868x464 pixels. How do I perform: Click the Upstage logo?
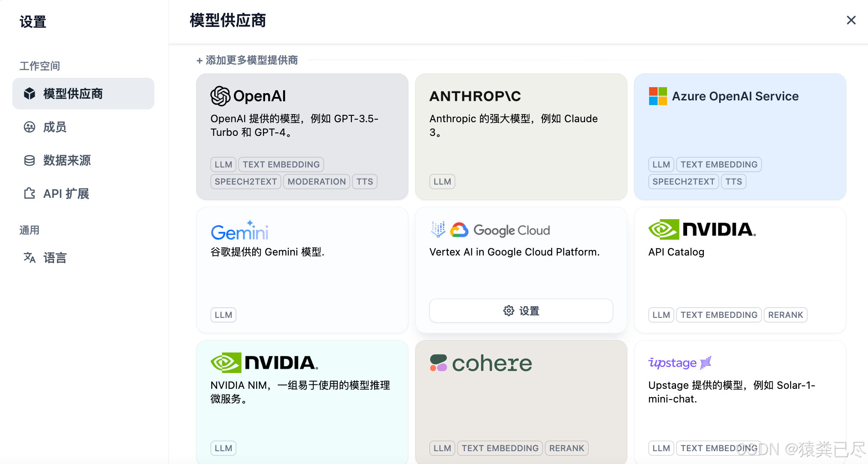point(679,363)
